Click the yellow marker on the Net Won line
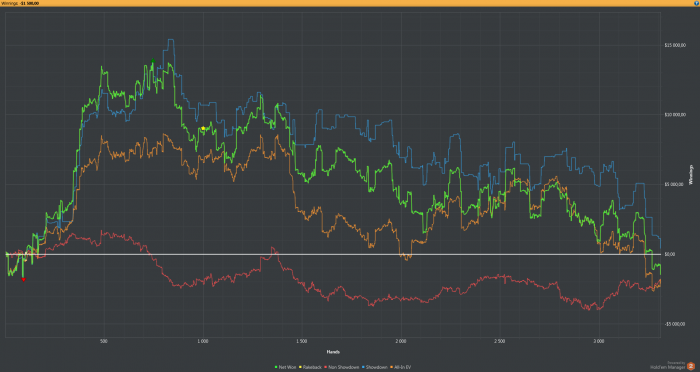Viewport: 700px width, 372px height. tap(203, 128)
